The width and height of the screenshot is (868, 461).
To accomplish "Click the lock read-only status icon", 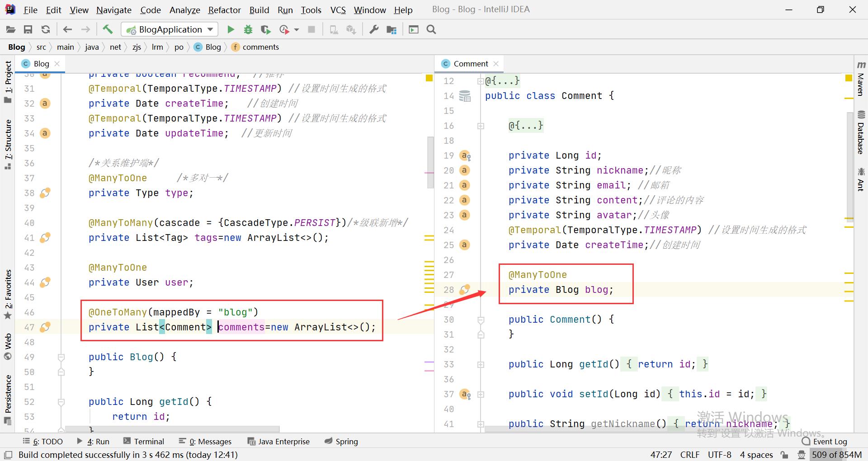I will tap(785, 455).
